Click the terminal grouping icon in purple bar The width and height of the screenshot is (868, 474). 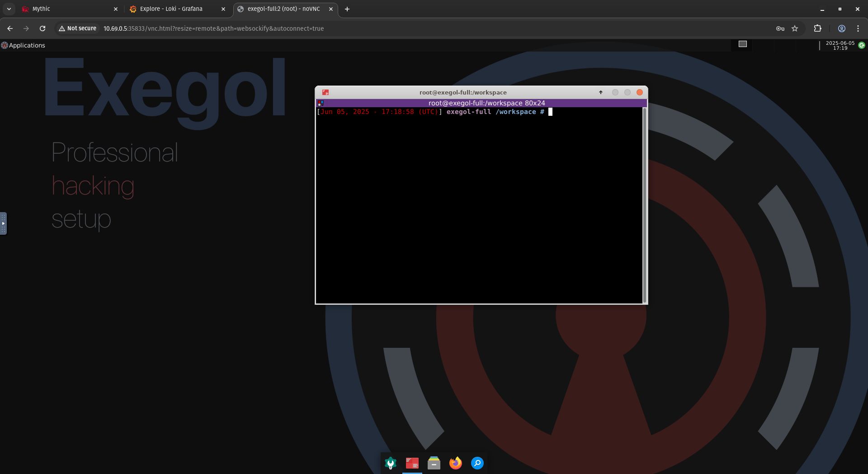point(321,103)
